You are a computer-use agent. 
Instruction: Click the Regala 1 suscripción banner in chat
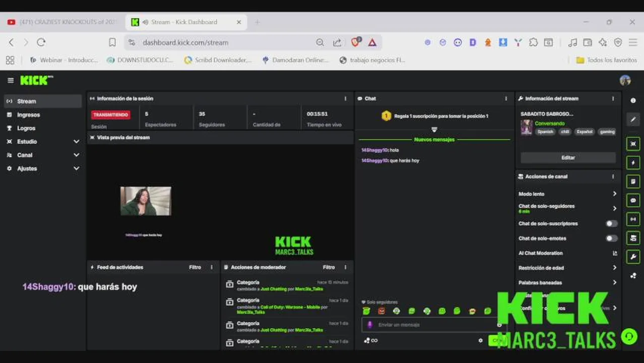coord(434,116)
